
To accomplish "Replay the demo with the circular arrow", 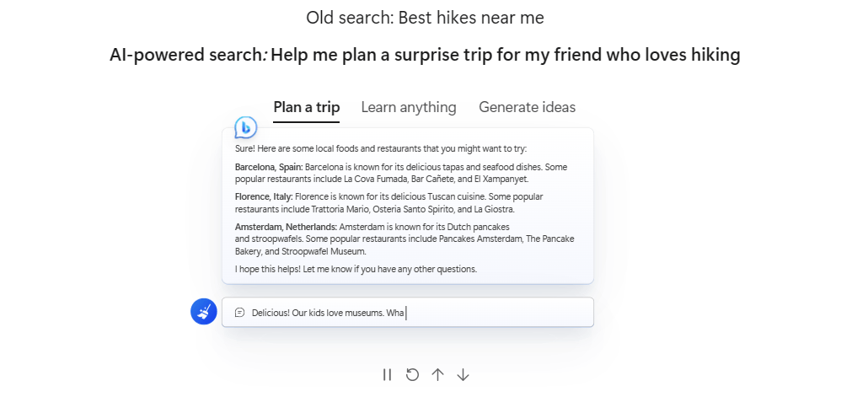I will (x=412, y=374).
